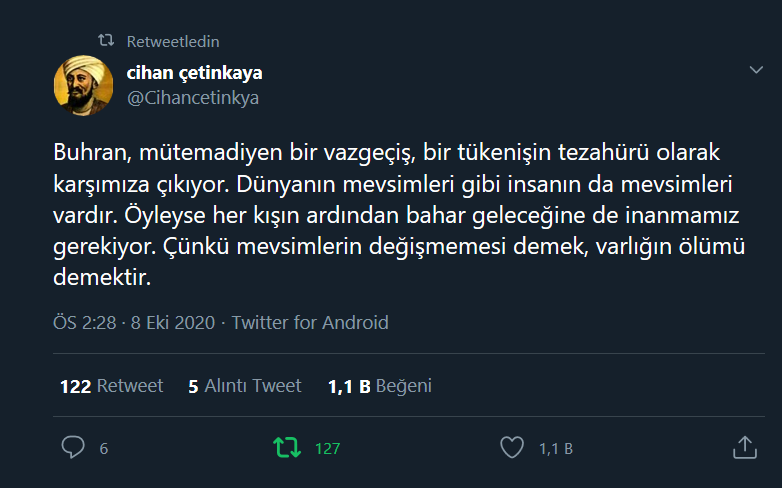Image resolution: width=782 pixels, height=488 pixels.
Task: View the 122 Retweet list
Action: (x=111, y=386)
